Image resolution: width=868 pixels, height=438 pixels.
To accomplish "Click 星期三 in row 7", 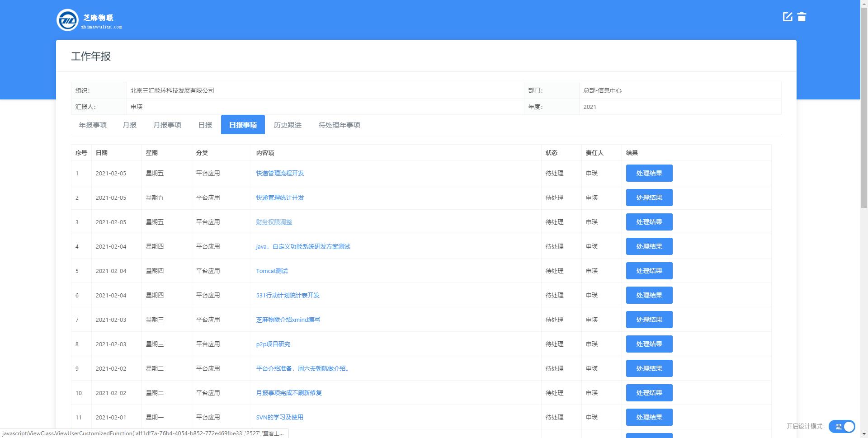I will click(155, 320).
